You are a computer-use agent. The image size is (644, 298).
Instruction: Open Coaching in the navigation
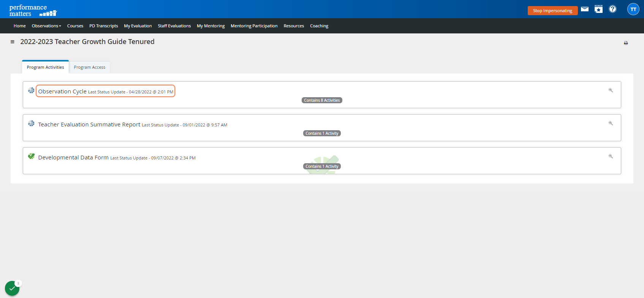tap(319, 26)
